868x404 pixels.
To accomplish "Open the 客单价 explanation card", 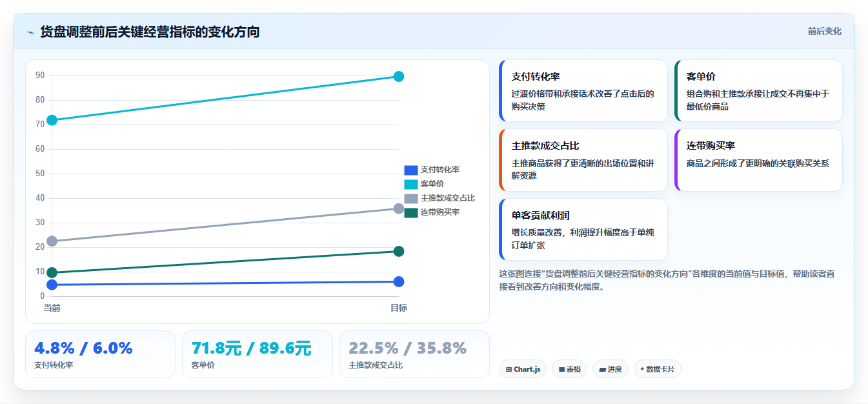I will point(758,91).
